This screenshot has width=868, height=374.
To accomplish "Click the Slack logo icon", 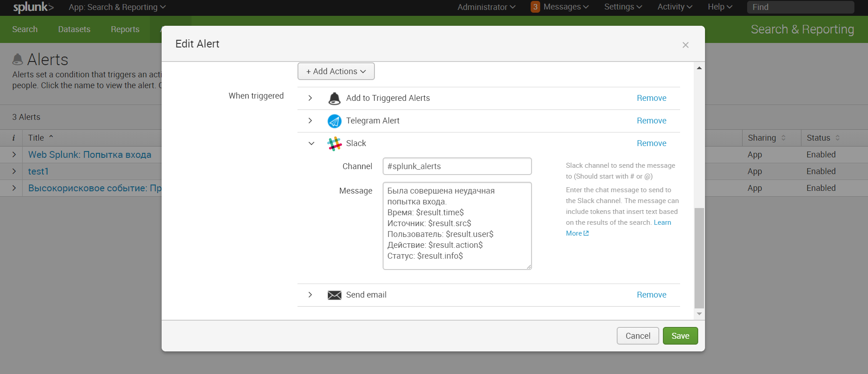I will [x=334, y=143].
